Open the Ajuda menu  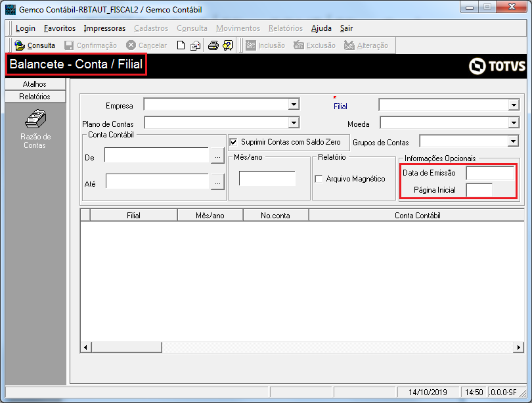tap(321, 28)
